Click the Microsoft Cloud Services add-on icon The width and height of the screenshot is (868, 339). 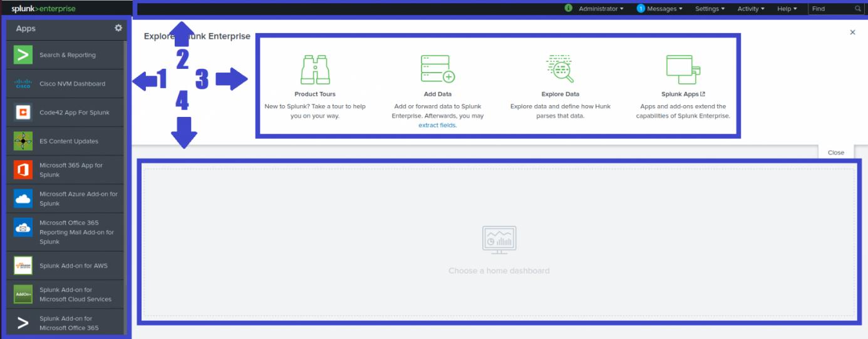point(23,294)
